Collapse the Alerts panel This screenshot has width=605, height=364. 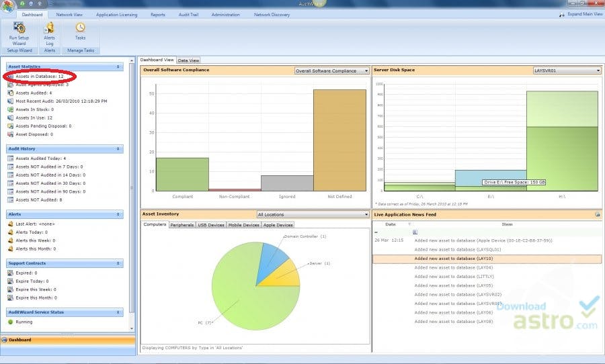click(x=118, y=214)
